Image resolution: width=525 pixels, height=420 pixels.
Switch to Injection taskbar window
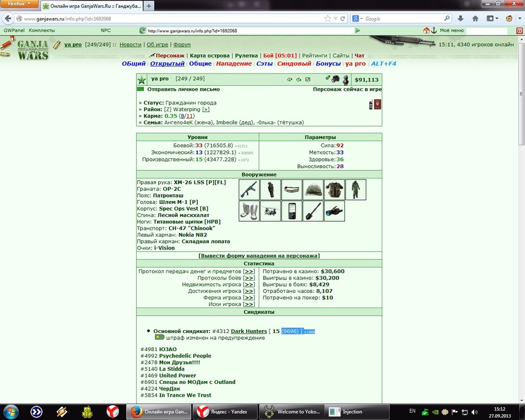click(x=357, y=412)
